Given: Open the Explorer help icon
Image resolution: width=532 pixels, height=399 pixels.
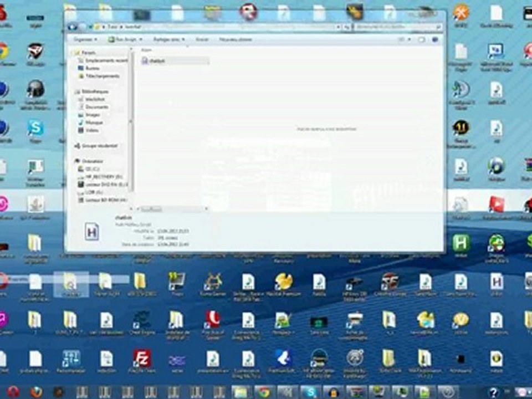Looking at the screenshot, I should 436,40.
